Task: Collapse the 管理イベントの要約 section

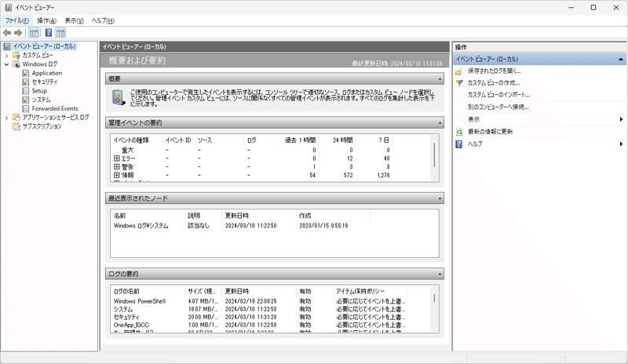Action: point(440,123)
